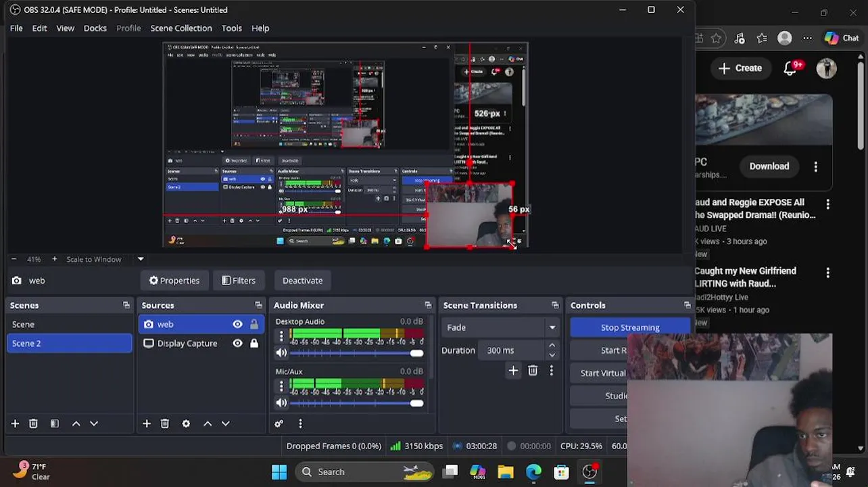Viewport: 868px width, 487px height.
Task: Delete selected source with trash icon
Action: [x=165, y=423]
